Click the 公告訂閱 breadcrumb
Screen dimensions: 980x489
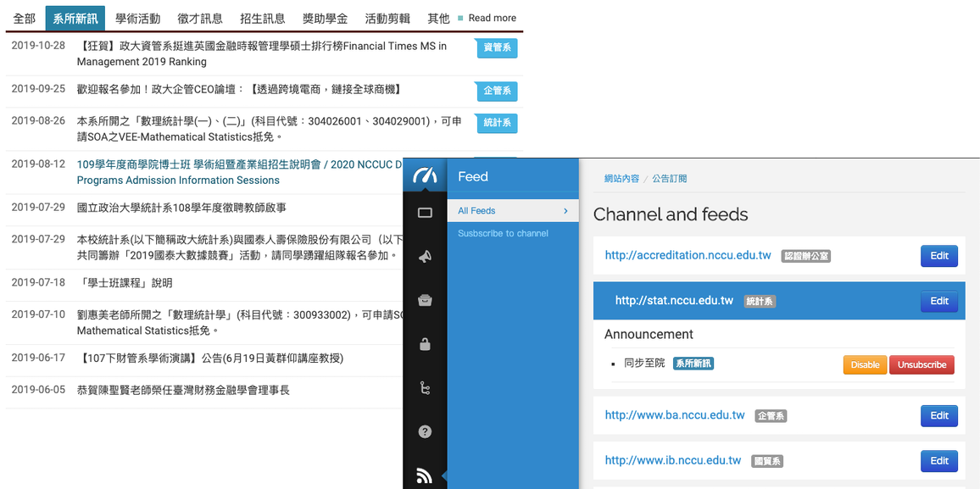pos(670,179)
